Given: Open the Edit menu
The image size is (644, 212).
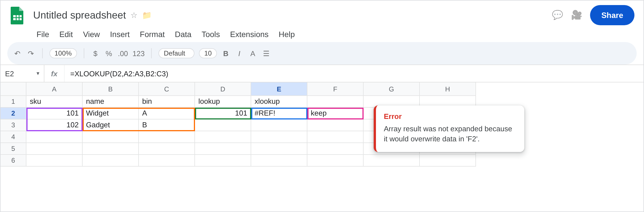Looking at the screenshot, I should point(66,34).
